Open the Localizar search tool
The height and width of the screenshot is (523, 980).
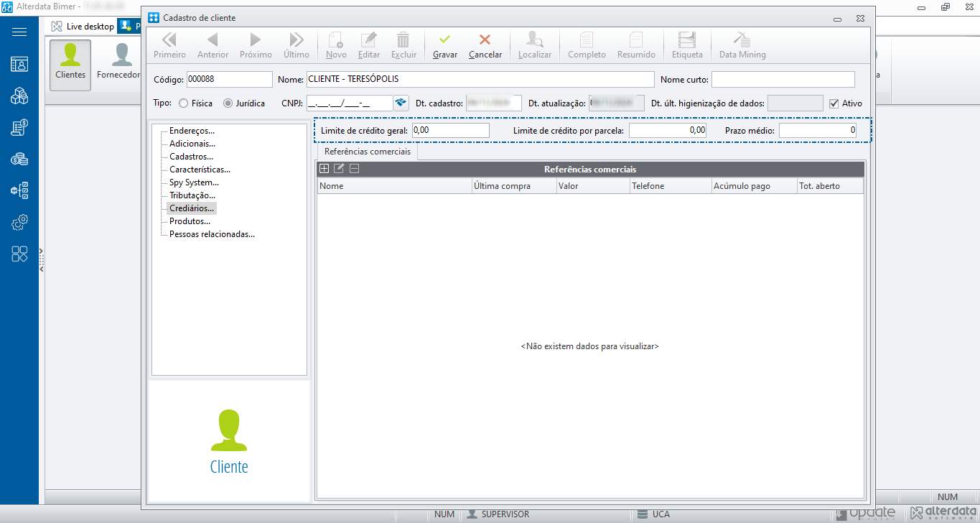(535, 45)
